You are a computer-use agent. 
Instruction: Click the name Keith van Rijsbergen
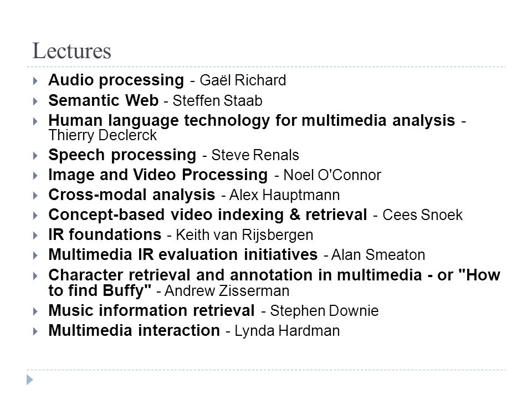[244, 235]
